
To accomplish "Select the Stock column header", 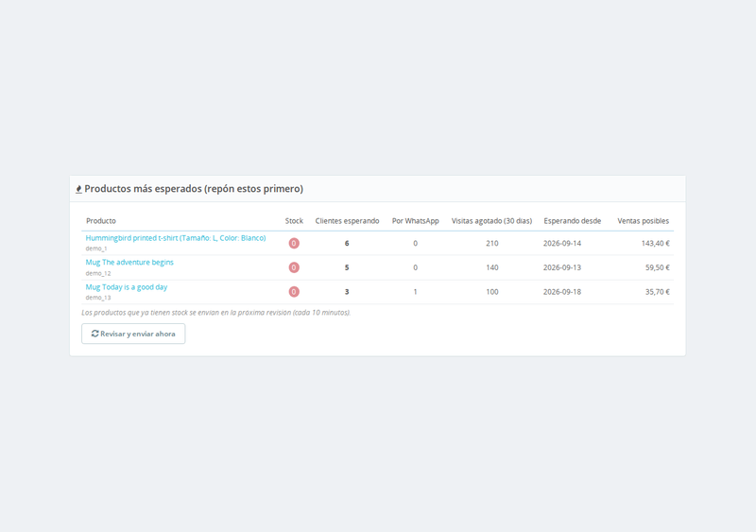I will (x=294, y=221).
